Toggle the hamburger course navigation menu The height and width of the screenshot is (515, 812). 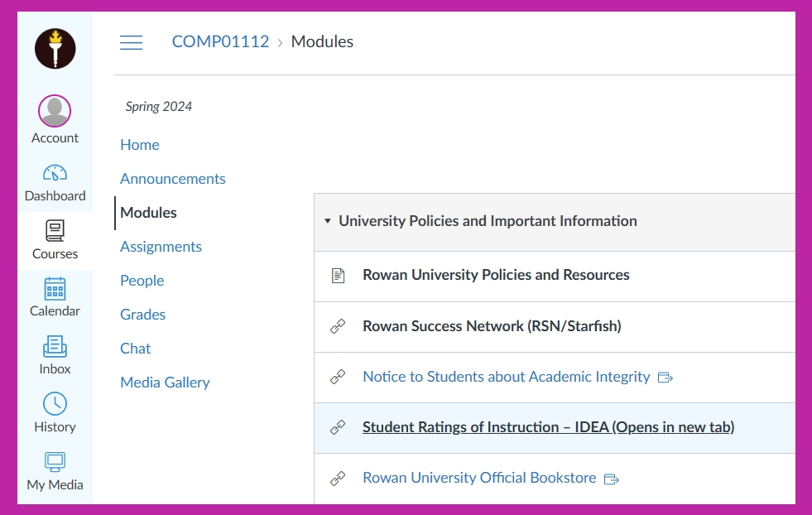pos(132,42)
